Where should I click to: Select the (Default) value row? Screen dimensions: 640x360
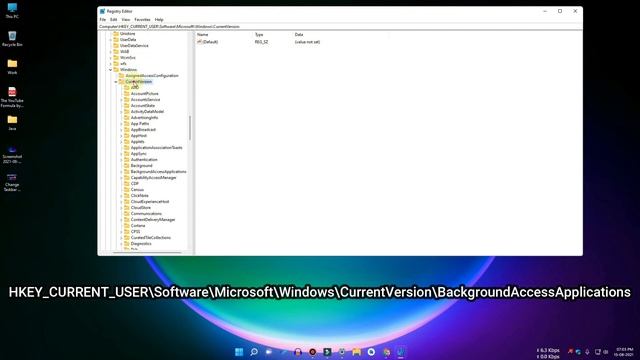tap(258, 42)
